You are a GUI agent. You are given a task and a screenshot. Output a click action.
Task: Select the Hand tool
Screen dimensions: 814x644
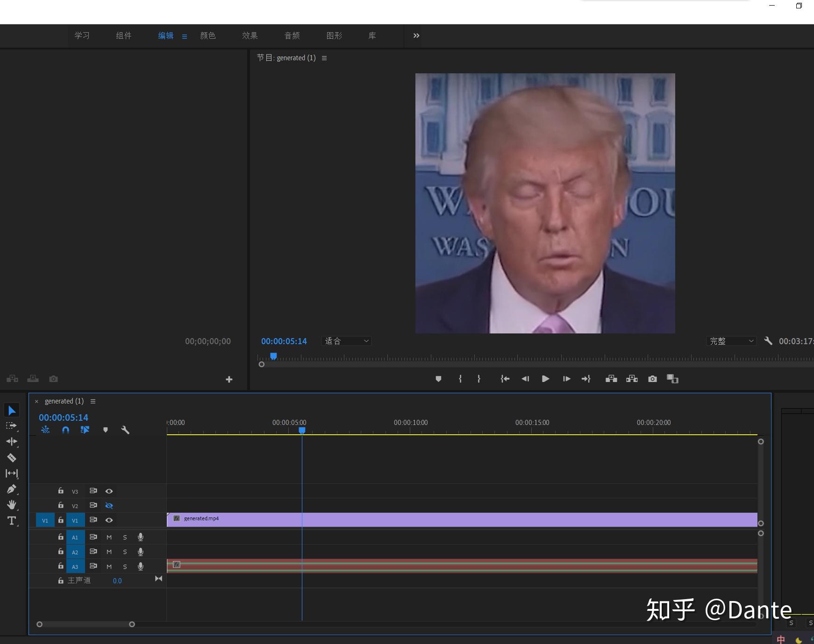(12, 505)
